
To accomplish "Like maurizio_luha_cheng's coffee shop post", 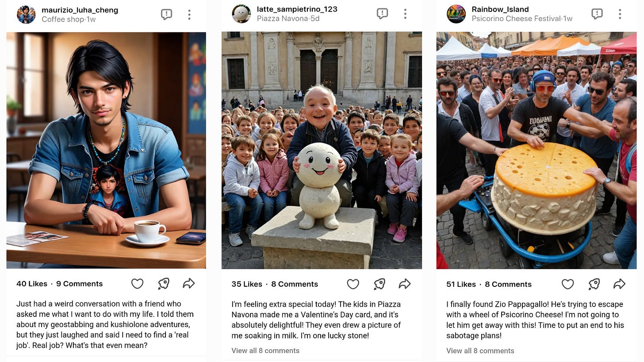I will point(138,283).
